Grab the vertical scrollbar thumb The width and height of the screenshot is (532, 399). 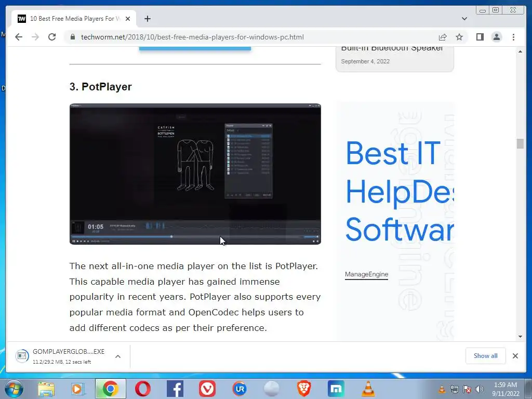pos(520,143)
